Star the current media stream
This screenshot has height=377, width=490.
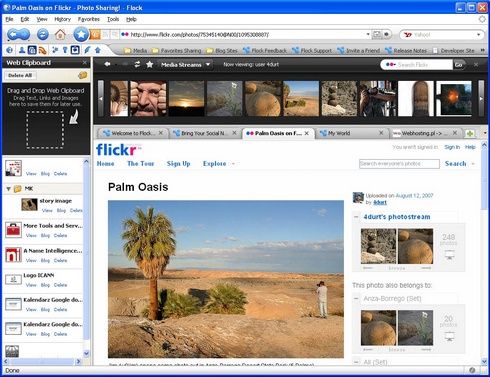[150, 64]
